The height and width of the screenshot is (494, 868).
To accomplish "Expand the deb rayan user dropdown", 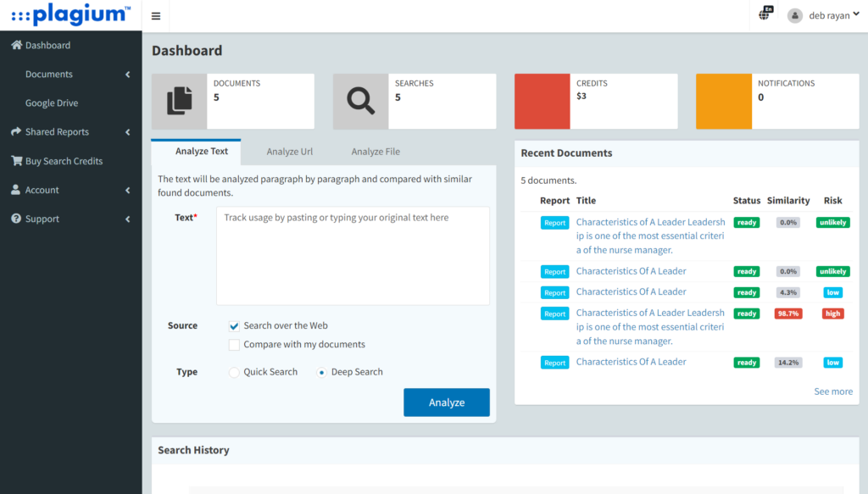I will [826, 14].
